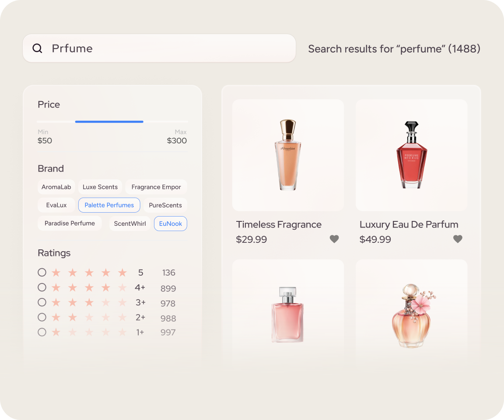This screenshot has height=420, width=504.
Task: Favorite Timeless Fragrance with heart icon
Action: (x=334, y=239)
